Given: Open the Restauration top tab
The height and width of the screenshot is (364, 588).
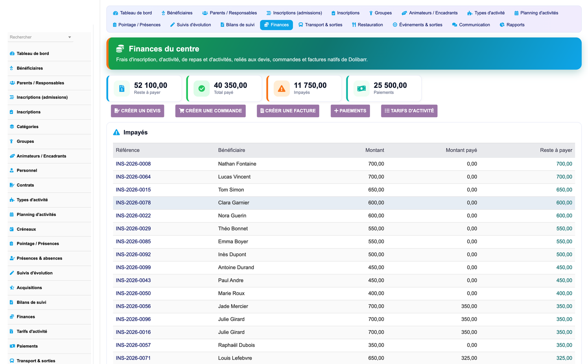Looking at the screenshot, I should click(367, 25).
